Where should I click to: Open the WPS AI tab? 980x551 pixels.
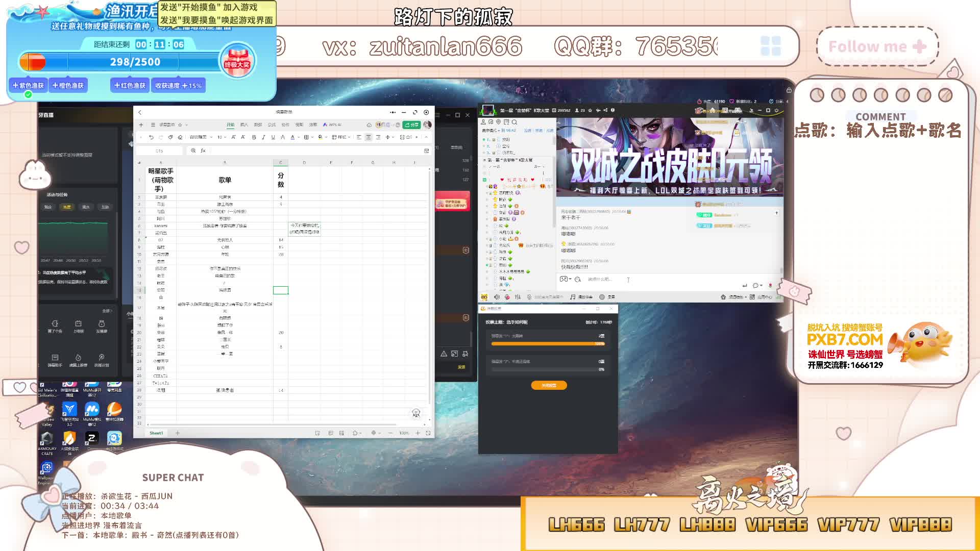tap(332, 124)
